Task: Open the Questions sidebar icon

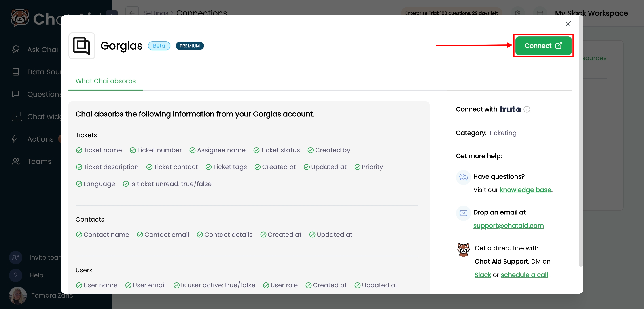Action: click(x=15, y=94)
